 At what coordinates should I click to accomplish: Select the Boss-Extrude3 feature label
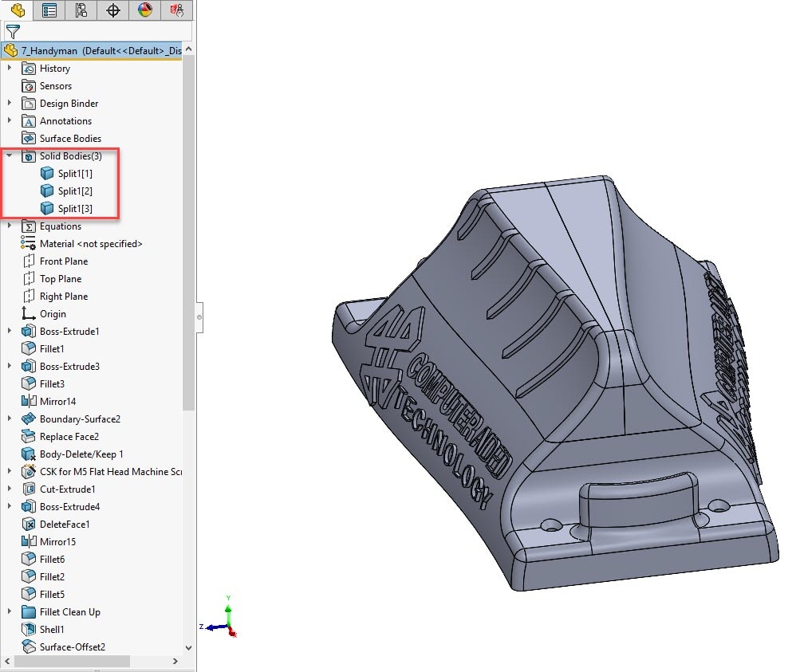pyautogui.click(x=70, y=367)
